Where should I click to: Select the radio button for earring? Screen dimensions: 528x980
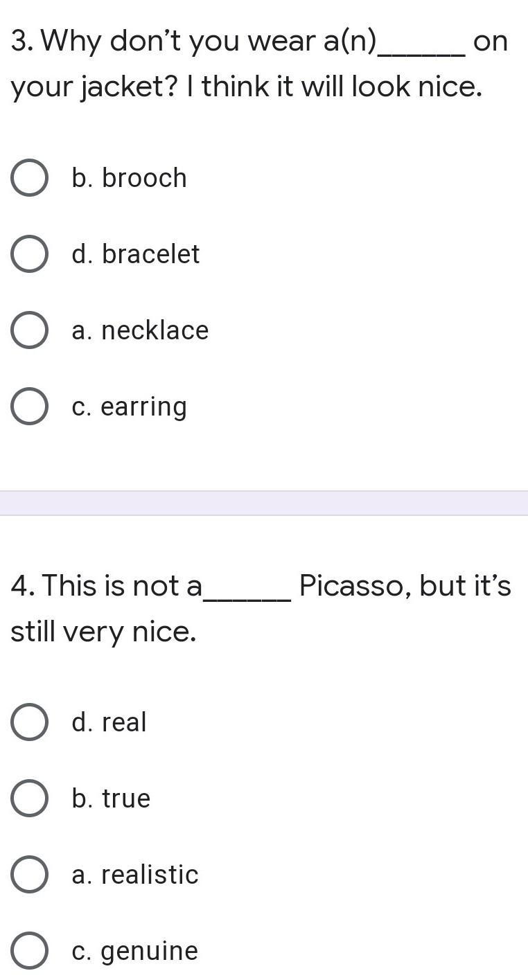coord(30,407)
